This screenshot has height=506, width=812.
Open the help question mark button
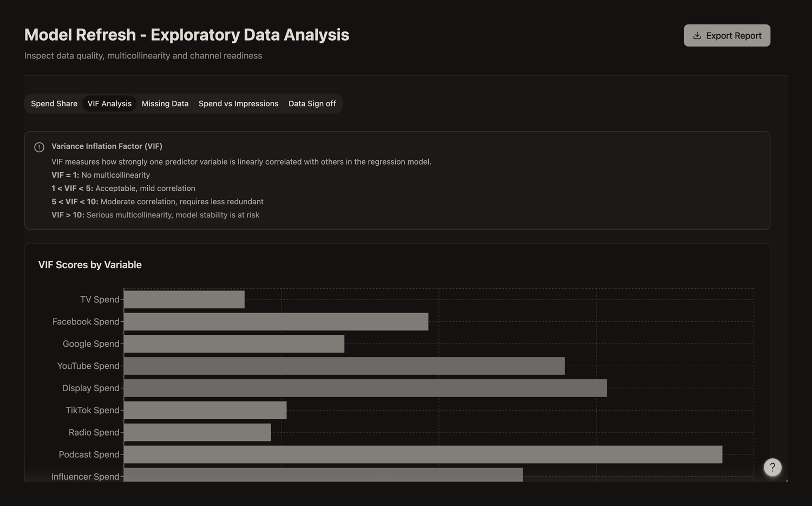pyautogui.click(x=772, y=467)
